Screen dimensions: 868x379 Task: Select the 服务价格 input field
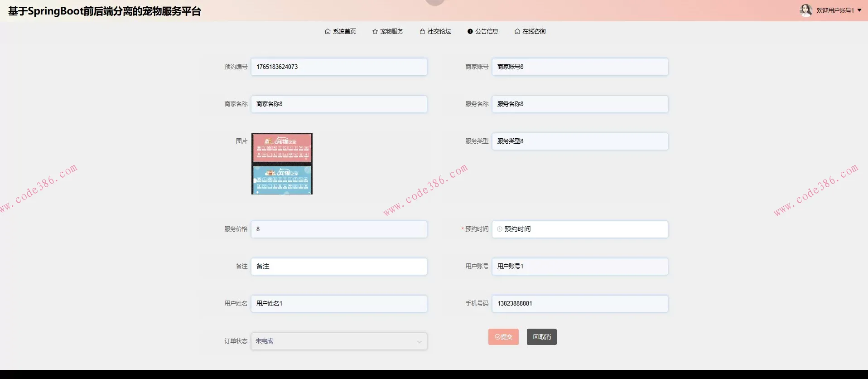pos(339,229)
